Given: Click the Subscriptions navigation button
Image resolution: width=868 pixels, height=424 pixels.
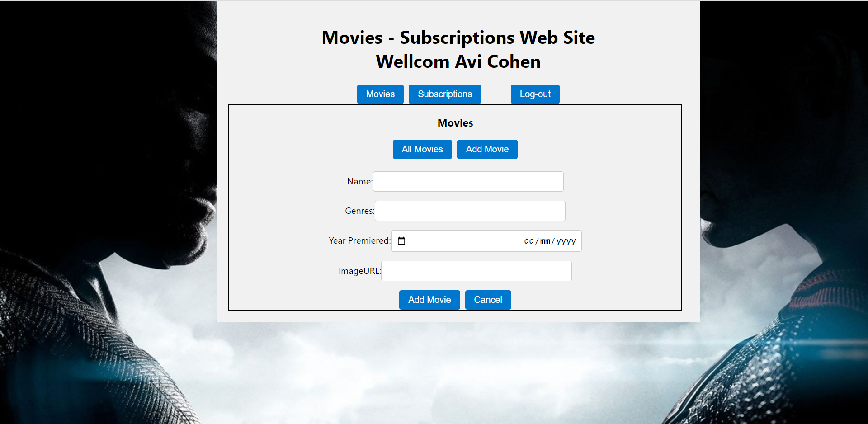Looking at the screenshot, I should point(444,94).
